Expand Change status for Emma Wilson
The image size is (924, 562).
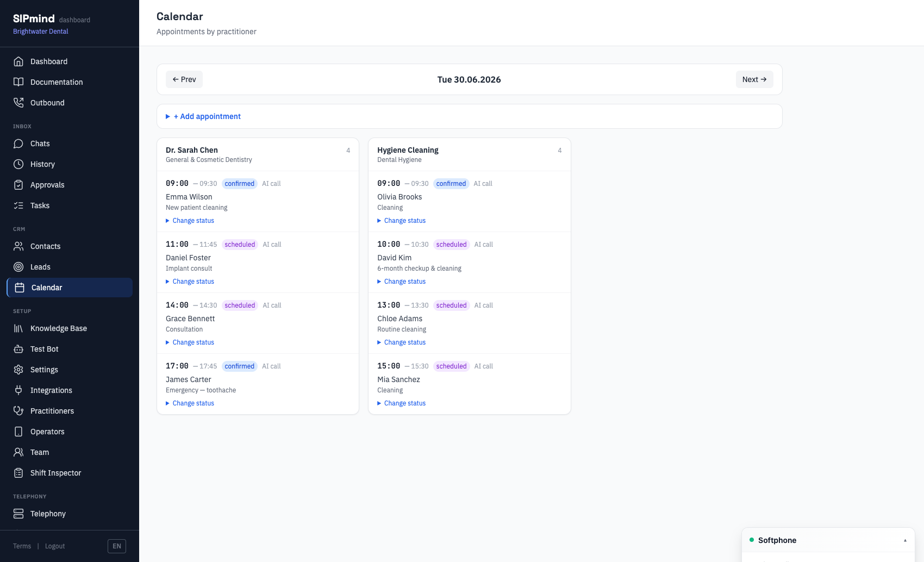coord(190,221)
